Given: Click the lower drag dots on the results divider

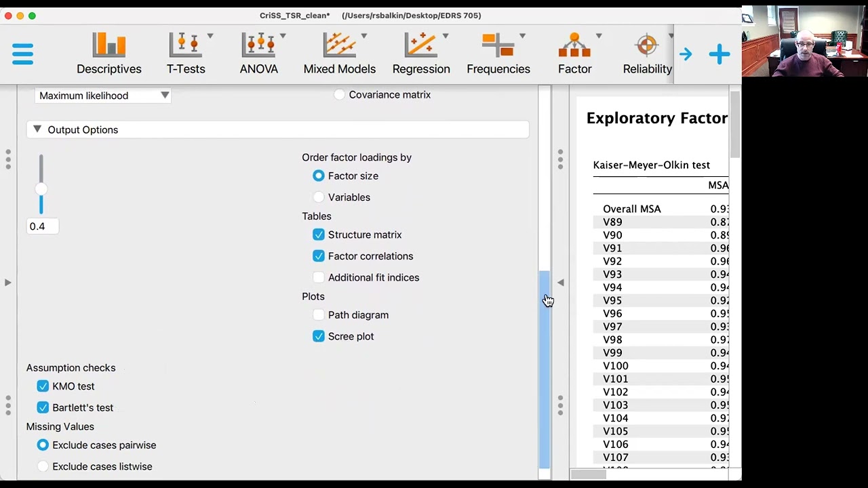Looking at the screenshot, I should tap(560, 405).
